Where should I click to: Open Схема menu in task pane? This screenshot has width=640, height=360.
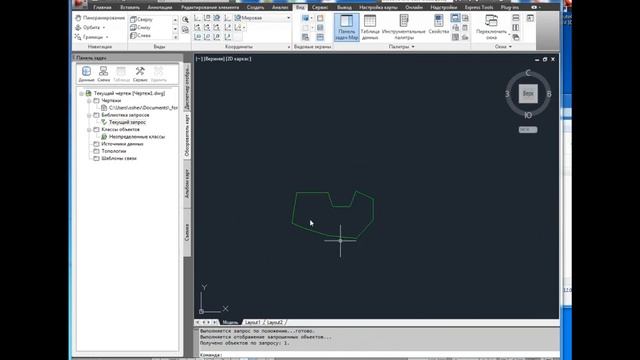pyautogui.click(x=104, y=74)
